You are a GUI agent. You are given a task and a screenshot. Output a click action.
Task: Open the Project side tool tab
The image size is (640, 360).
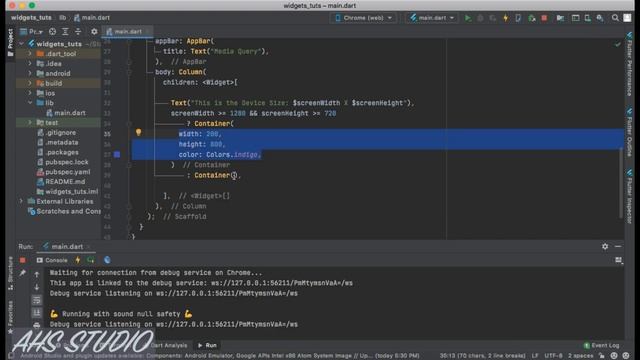(10, 42)
